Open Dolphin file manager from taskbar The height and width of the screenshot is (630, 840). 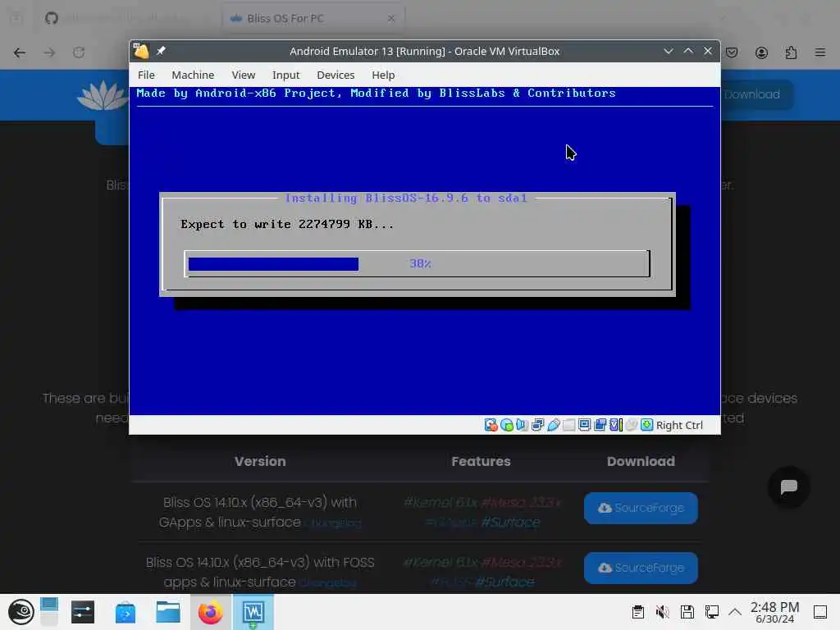coord(167,612)
